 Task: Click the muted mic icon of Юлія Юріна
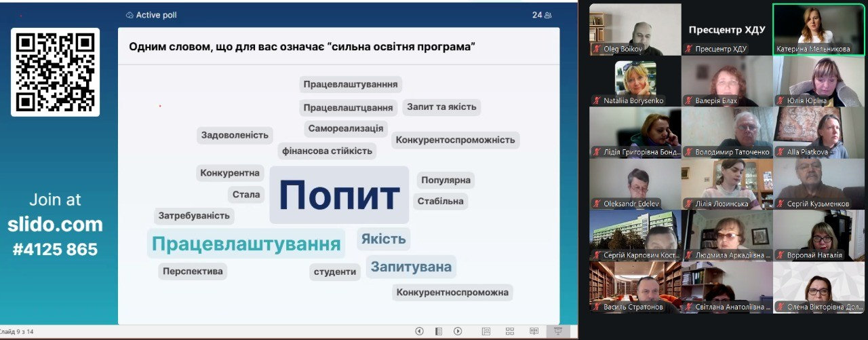[x=781, y=100]
